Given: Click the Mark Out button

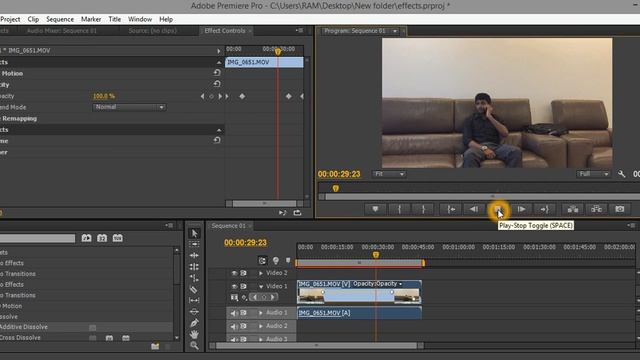Looking at the screenshot, I should (423, 209).
